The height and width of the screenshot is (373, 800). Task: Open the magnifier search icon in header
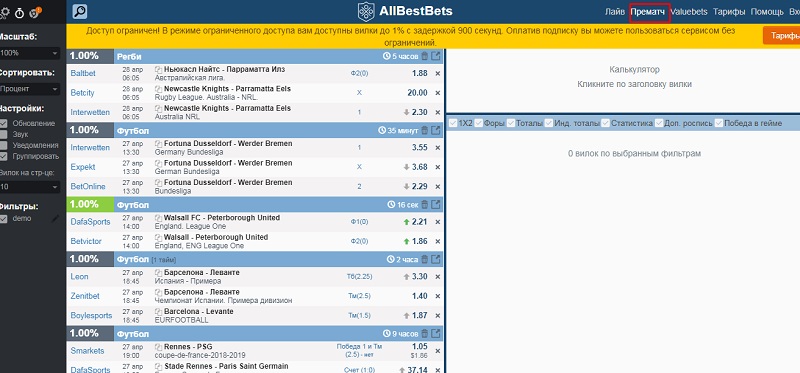(80, 11)
